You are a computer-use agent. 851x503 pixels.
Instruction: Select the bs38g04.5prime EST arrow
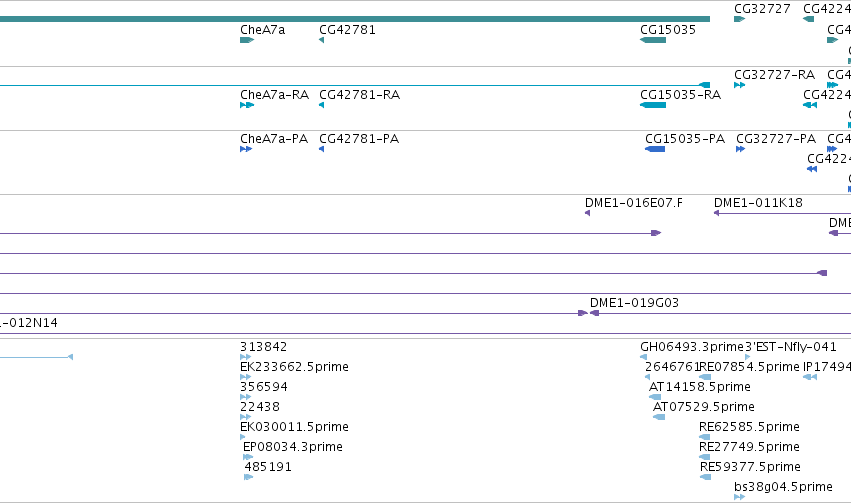(739, 497)
